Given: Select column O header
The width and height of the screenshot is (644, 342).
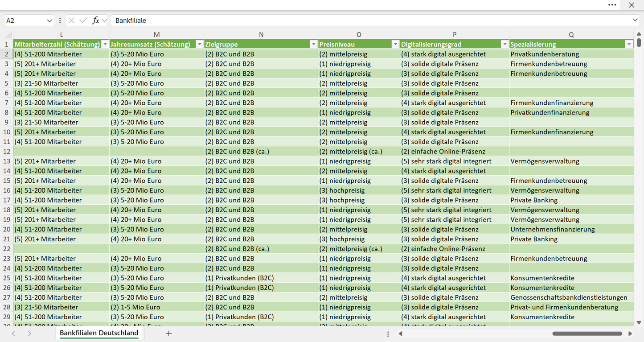Looking at the screenshot, I should [x=359, y=35].
